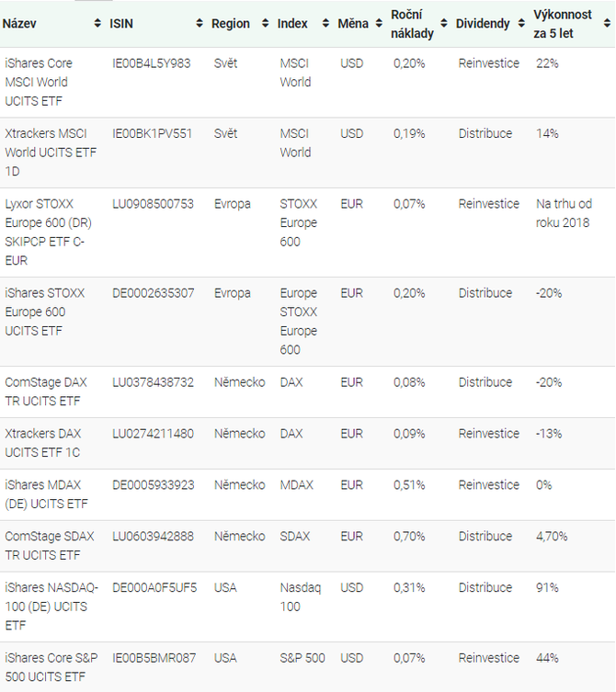Select ISIN IE00BK1PV551 cell
This screenshot has width=616, height=692.
(152, 133)
